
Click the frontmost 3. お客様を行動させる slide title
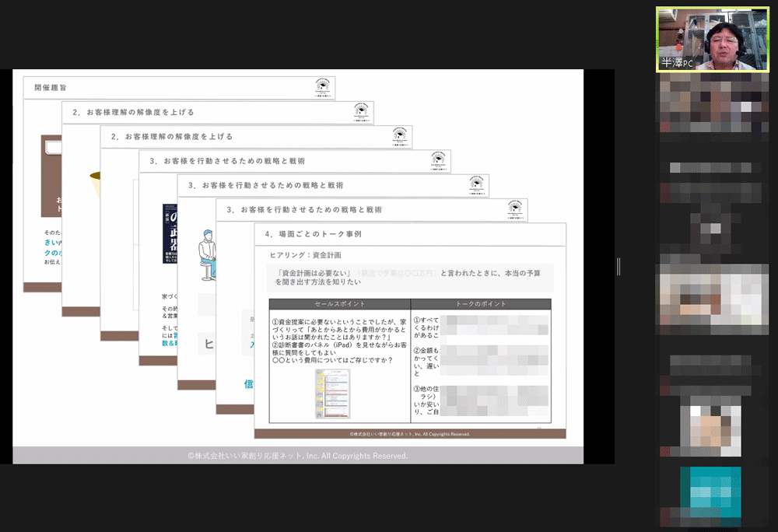click(x=303, y=210)
